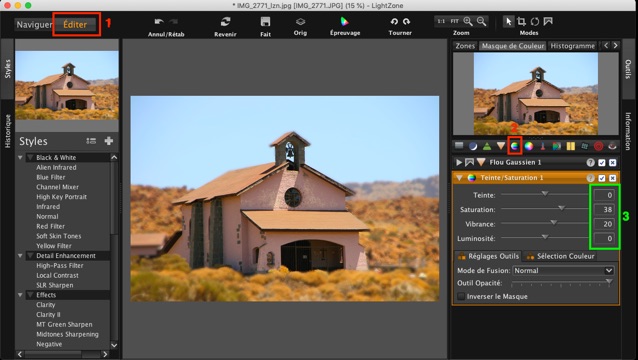Open help for Flou Gaussien 1
This screenshot has width=638, height=360.
590,162
